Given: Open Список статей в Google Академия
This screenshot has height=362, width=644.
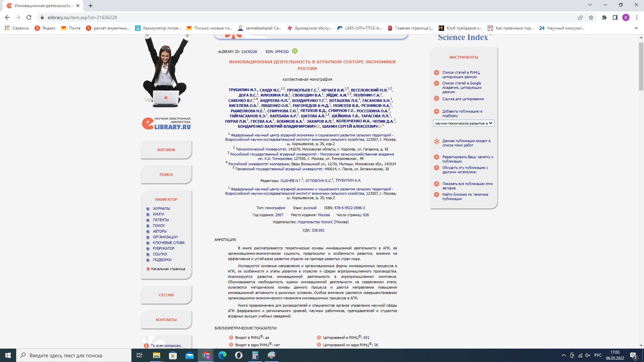Looking at the screenshot, I should click(x=462, y=87).
